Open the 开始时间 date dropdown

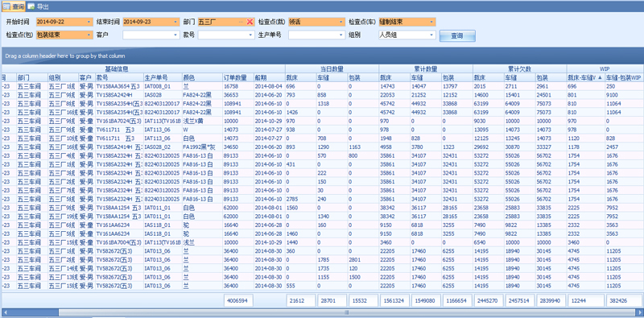(x=89, y=22)
